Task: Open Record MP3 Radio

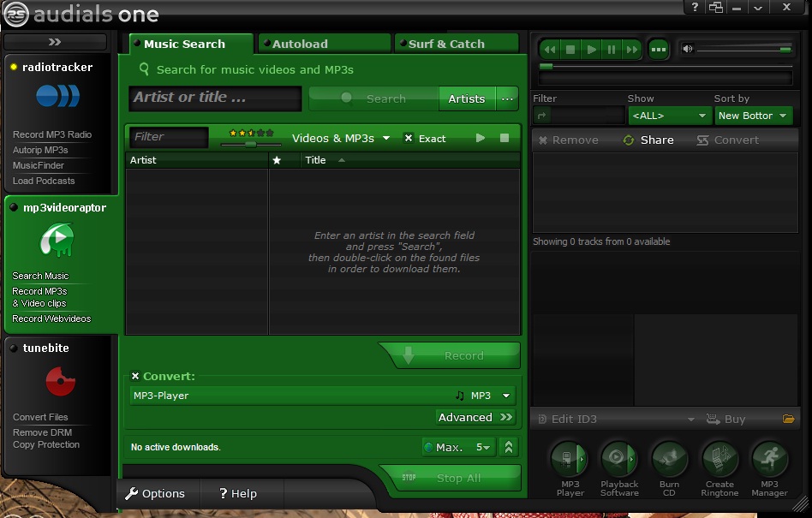Action: tap(51, 134)
